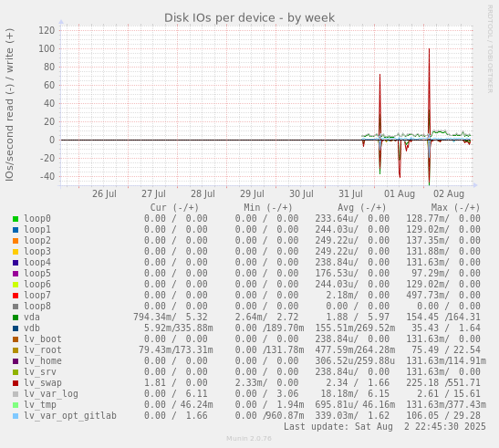Image resolution: width=499 pixels, height=448 pixels.
Task: Click the lv_srv olive green legend swatch
Action: coord(16,372)
